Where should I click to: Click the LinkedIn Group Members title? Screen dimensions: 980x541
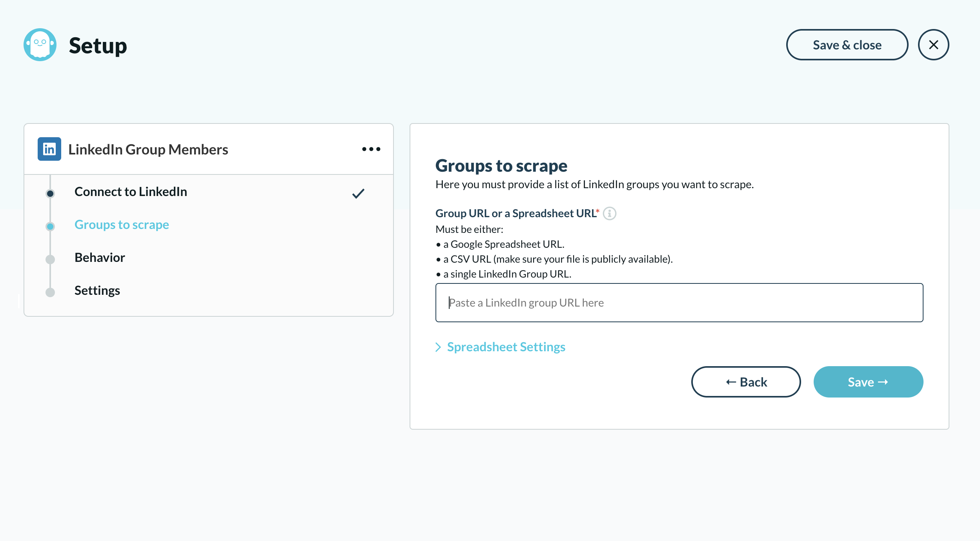tap(148, 149)
